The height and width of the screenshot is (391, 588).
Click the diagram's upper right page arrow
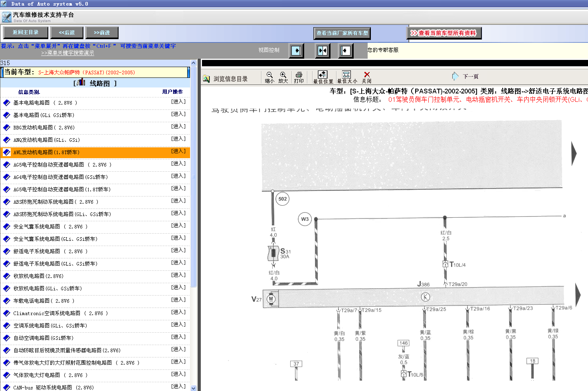click(x=574, y=153)
